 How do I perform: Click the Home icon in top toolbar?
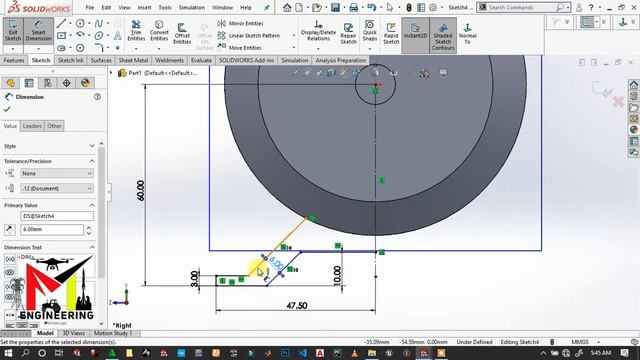click(287, 7)
